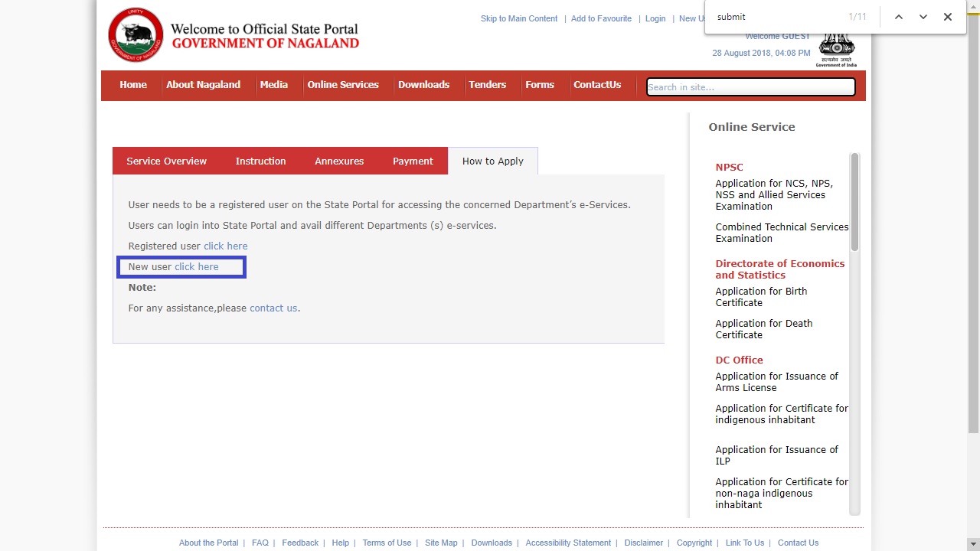Viewport: 980px width, 551px height.
Task: Open the About Nagaland menu item
Action: pyautogui.click(x=203, y=85)
